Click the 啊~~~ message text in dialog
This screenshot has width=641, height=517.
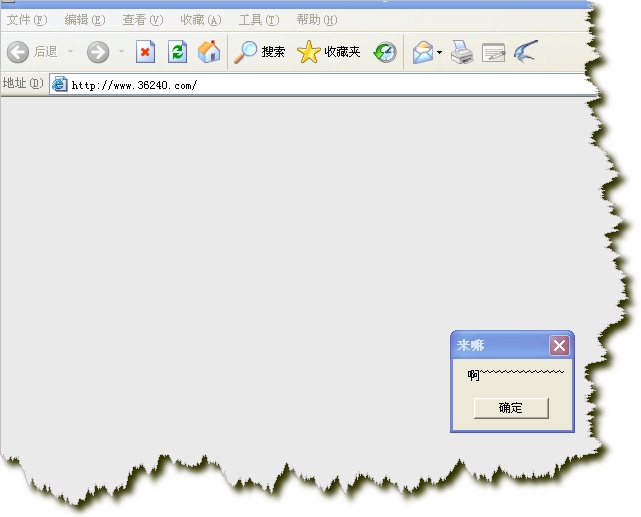pyautogui.click(x=515, y=374)
